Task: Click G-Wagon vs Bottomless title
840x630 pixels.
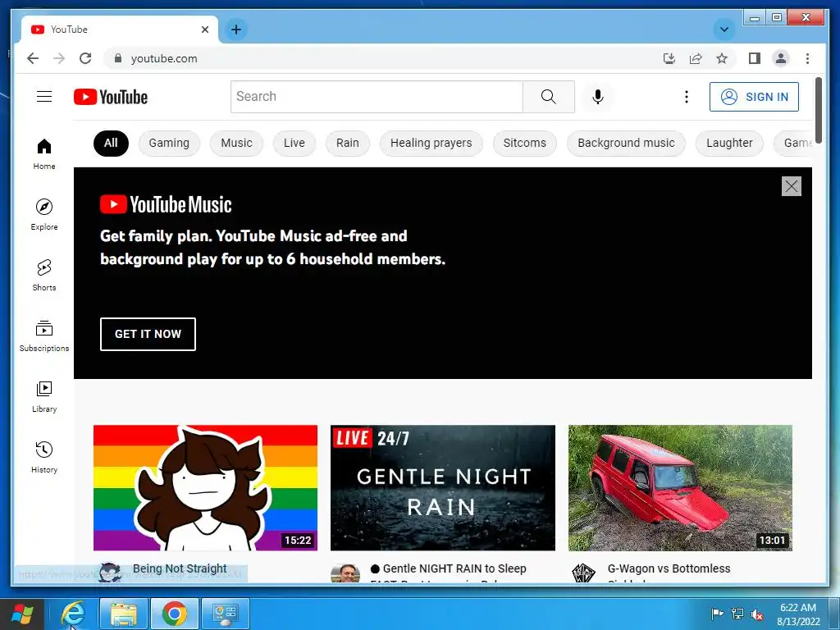Action: tap(669, 568)
